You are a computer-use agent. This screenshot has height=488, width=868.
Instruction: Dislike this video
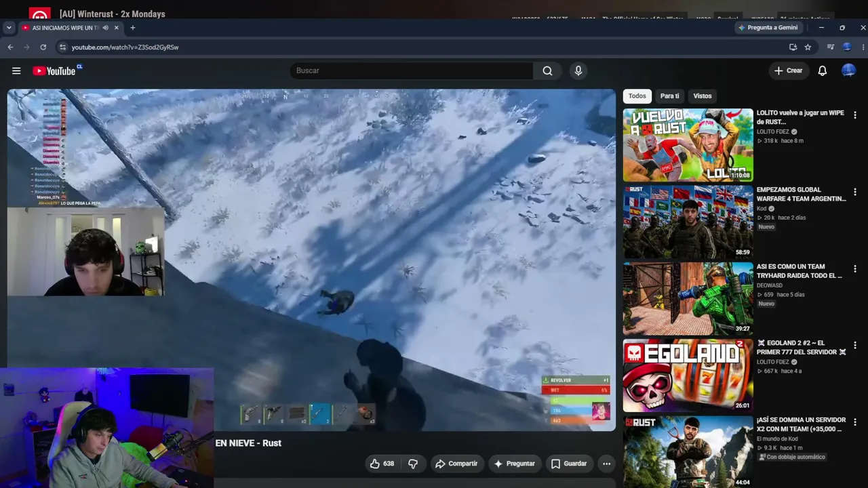tap(413, 464)
